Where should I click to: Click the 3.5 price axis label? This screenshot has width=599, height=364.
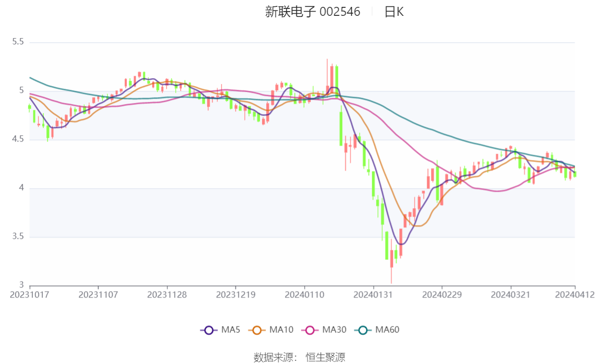click(x=18, y=237)
